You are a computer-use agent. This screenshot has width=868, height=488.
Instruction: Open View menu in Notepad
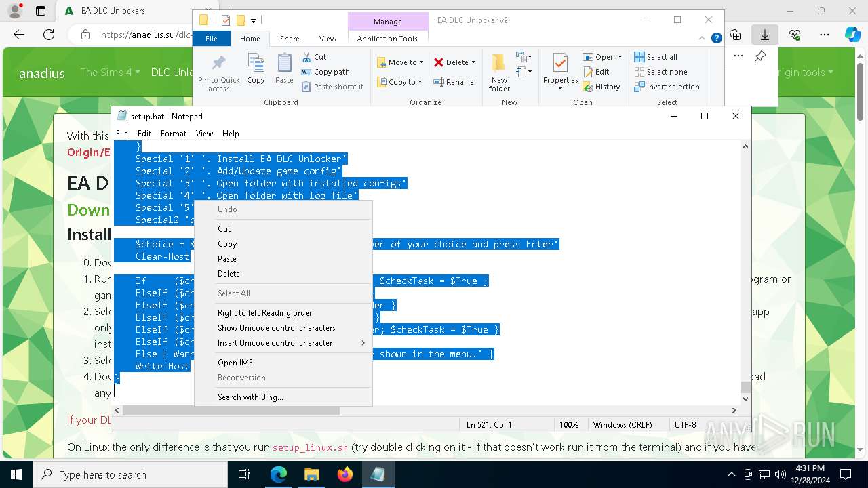204,134
